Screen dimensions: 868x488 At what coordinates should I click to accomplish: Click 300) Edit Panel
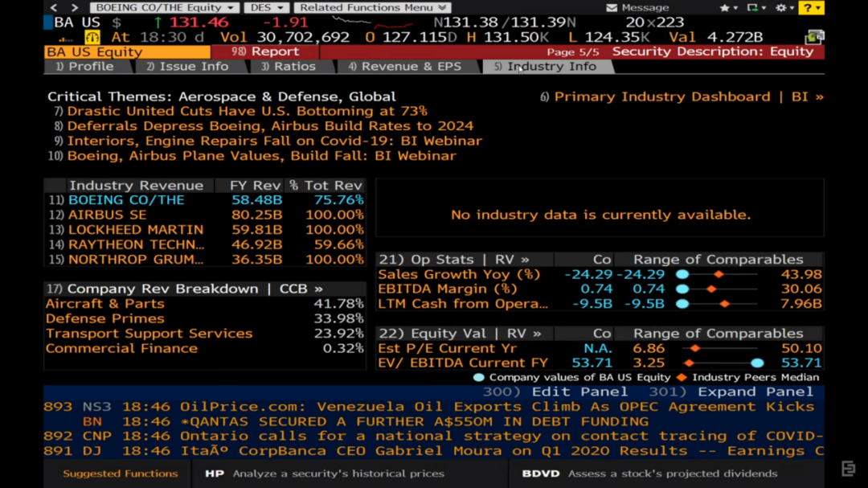coord(555,392)
